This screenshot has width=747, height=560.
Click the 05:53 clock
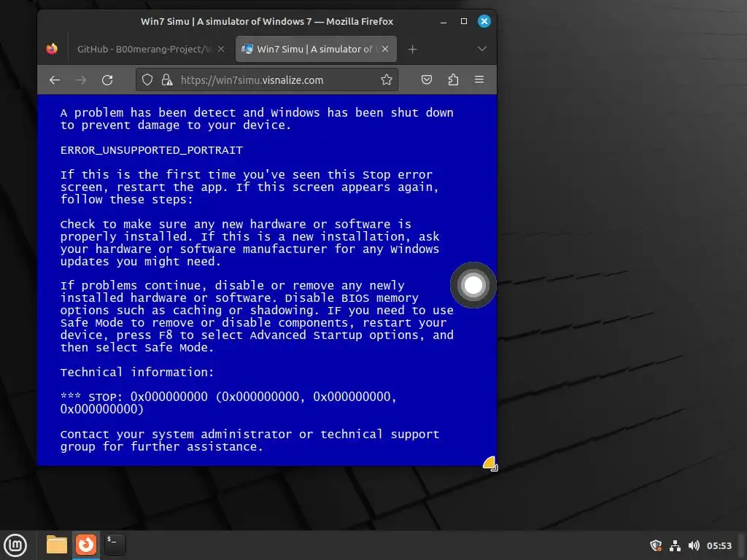point(719,545)
